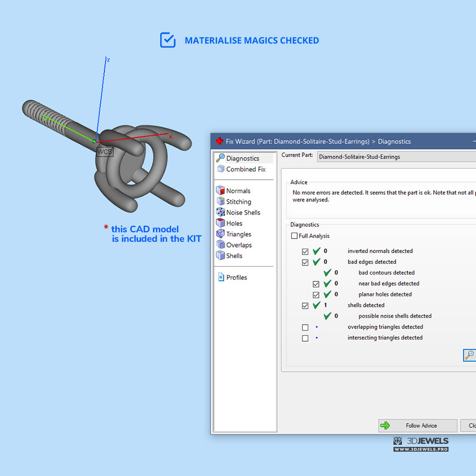Open the Current Part dropdown
The width and height of the screenshot is (476, 476).
397,157
